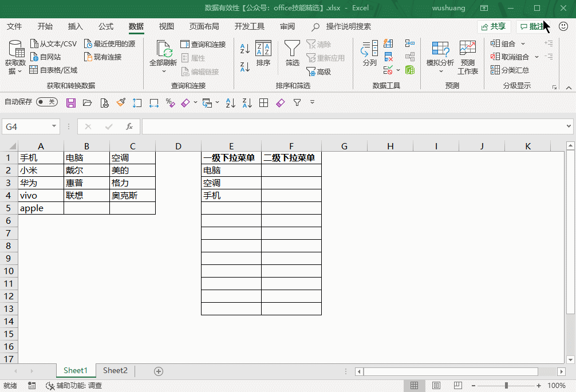This screenshot has width=576, height=392.
Task: Click the Sort A to Z ribbon icon
Action: coord(244,49)
